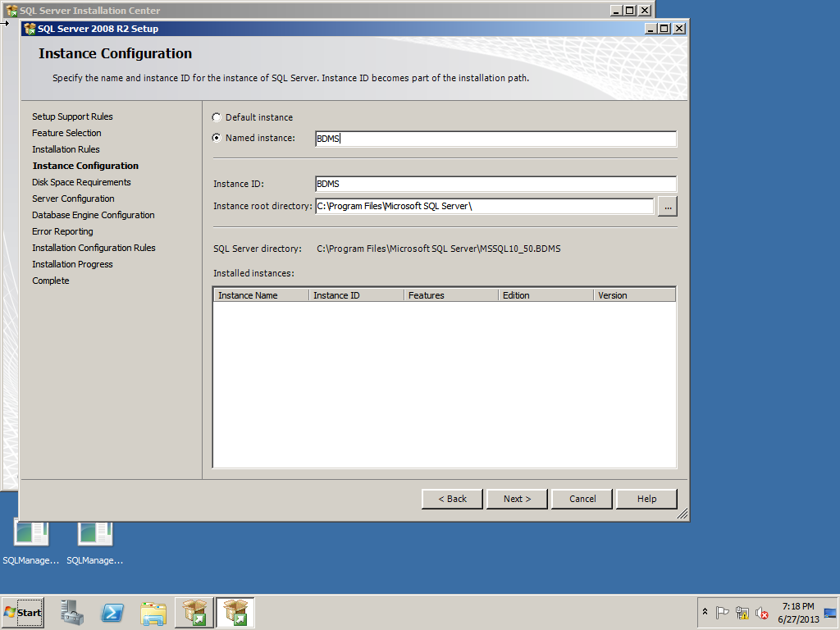Click the Edition column header
Viewport: 840px width, 630px height.
coord(546,295)
